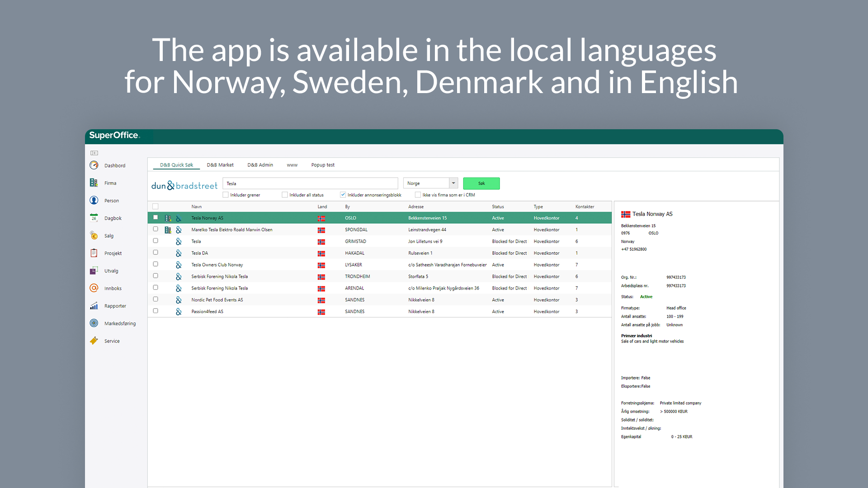The image size is (868, 488).
Task: Check the Passion4feed AS row checkbox
Action: 156,311
